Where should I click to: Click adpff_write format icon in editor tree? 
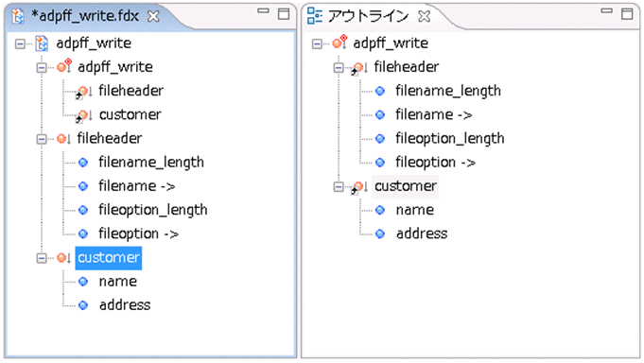tap(64, 66)
